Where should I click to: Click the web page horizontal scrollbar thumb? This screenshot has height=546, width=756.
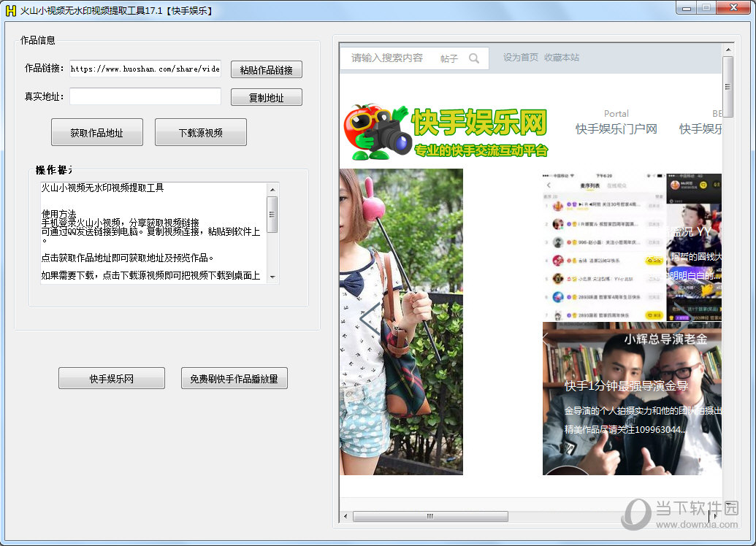pyautogui.click(x=430, y=516)
